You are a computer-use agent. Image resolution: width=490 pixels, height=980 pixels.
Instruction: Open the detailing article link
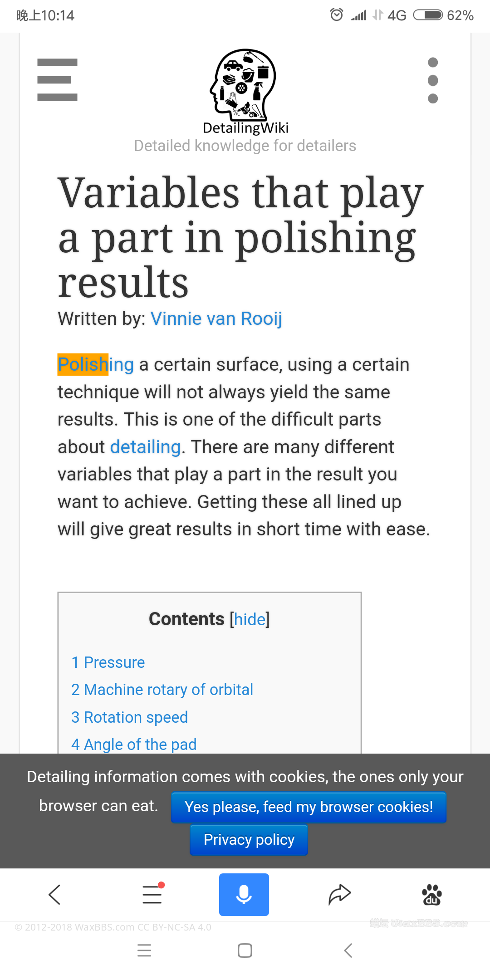tap(145, 447)
